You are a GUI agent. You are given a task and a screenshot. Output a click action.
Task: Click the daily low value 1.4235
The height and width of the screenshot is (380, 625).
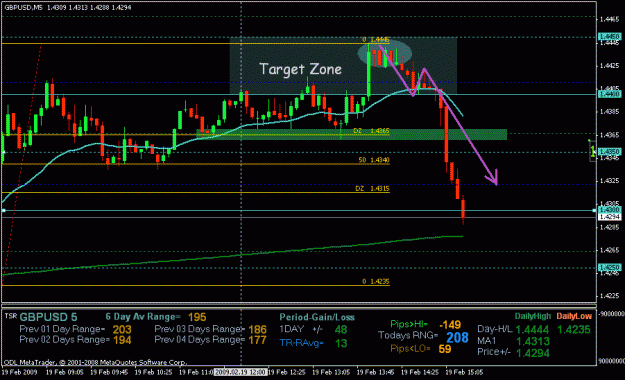click(x=574, y=330)
